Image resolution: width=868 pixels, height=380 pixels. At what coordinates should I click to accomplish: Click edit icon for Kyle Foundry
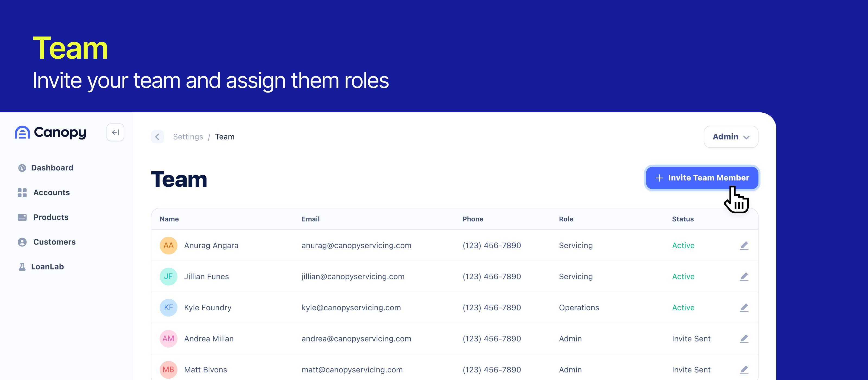click(x=743, y=308)
